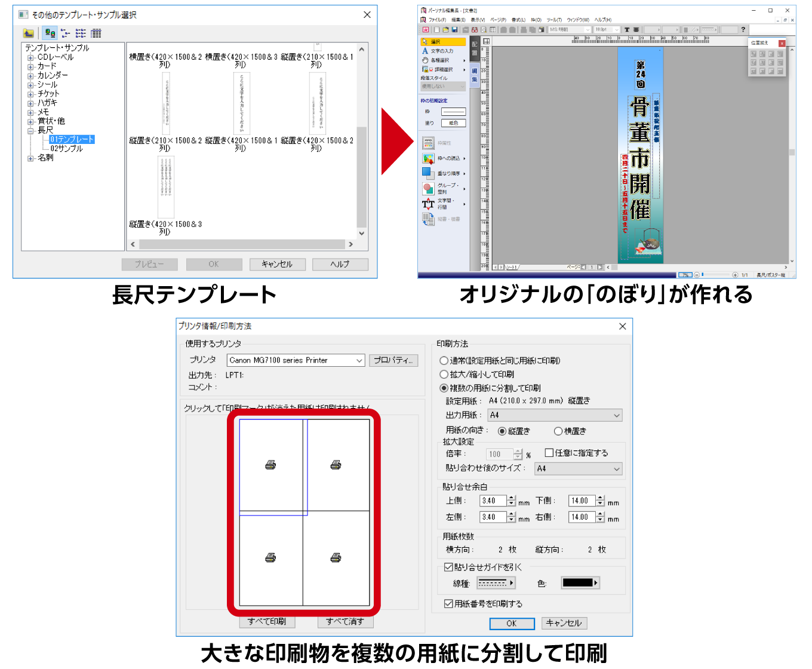
Task: Open the 出力用紙 A4 dropdown
Action: 616,415
